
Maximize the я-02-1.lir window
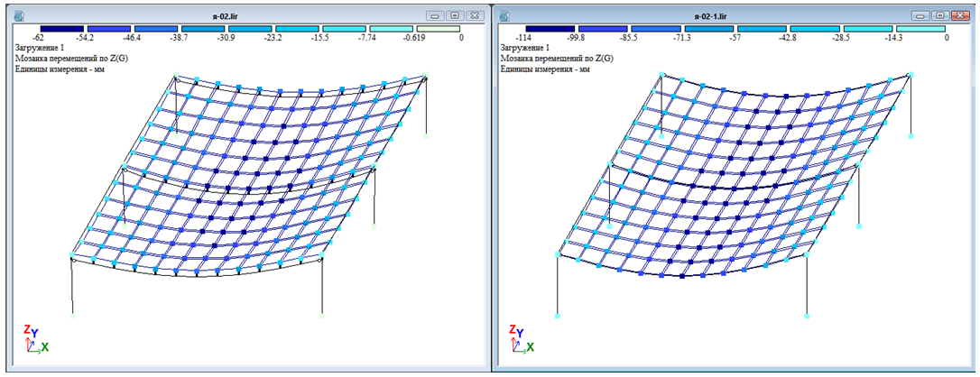[940, 15]
